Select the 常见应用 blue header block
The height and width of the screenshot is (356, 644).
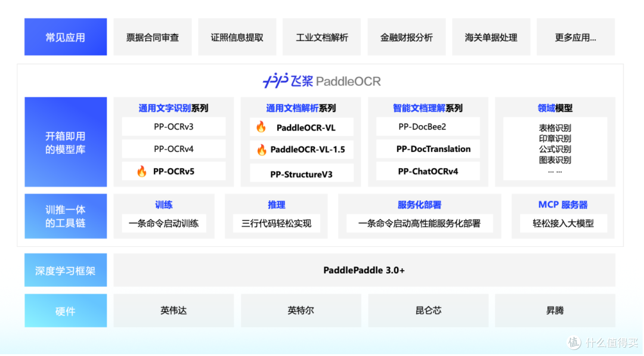coord(66,37)
